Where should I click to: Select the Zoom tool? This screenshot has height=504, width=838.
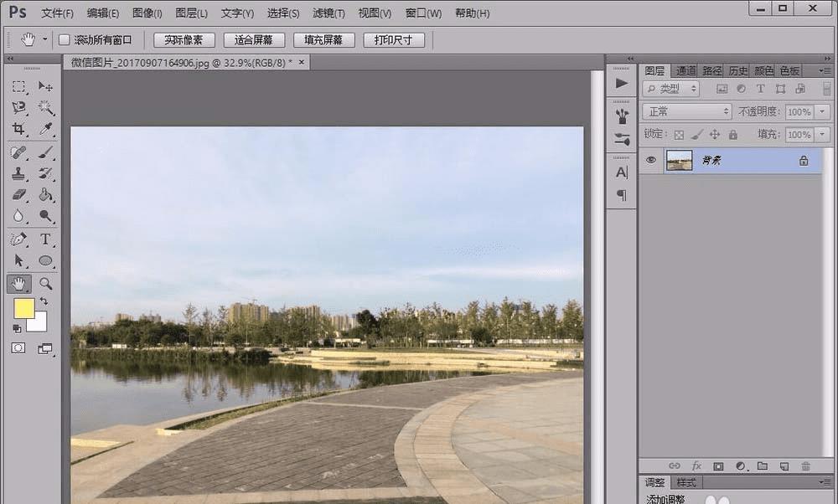pyautogui.click(x=45, y=284)
